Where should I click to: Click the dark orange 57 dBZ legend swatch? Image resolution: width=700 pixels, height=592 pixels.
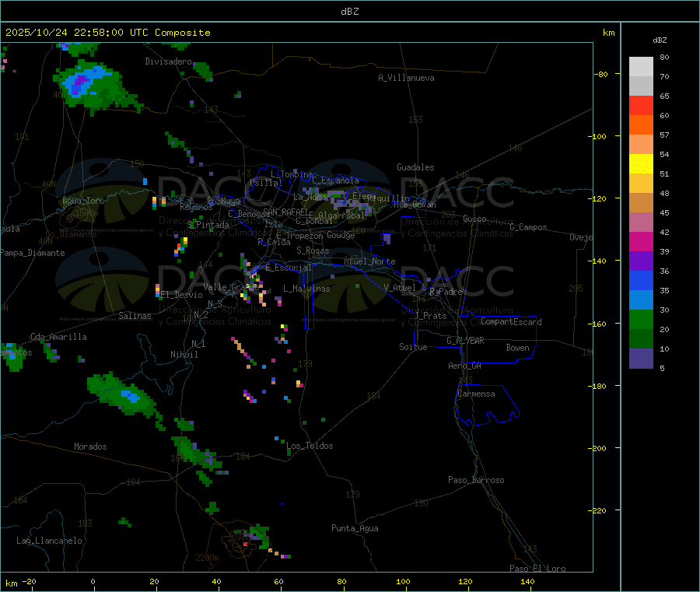pos(641,125)
